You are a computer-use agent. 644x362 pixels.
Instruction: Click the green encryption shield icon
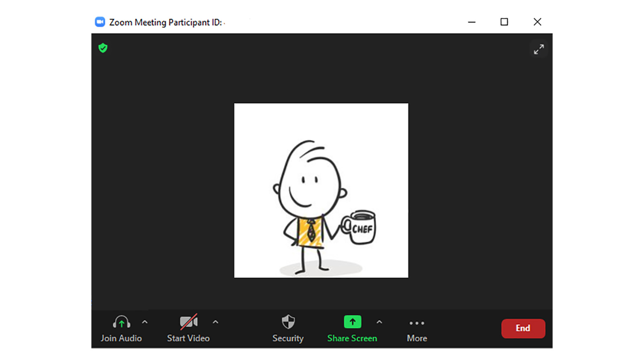pyautogui.click(x=103, y=48)
